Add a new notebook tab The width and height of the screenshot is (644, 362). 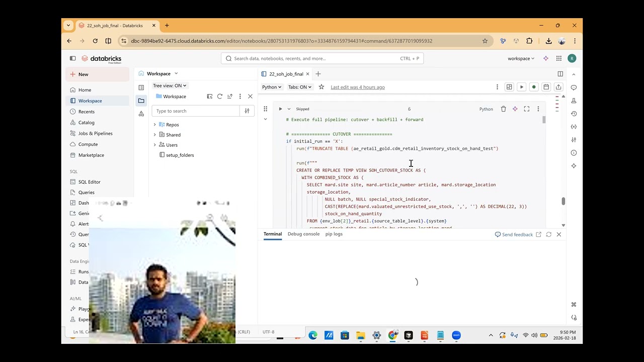point(318,74)
